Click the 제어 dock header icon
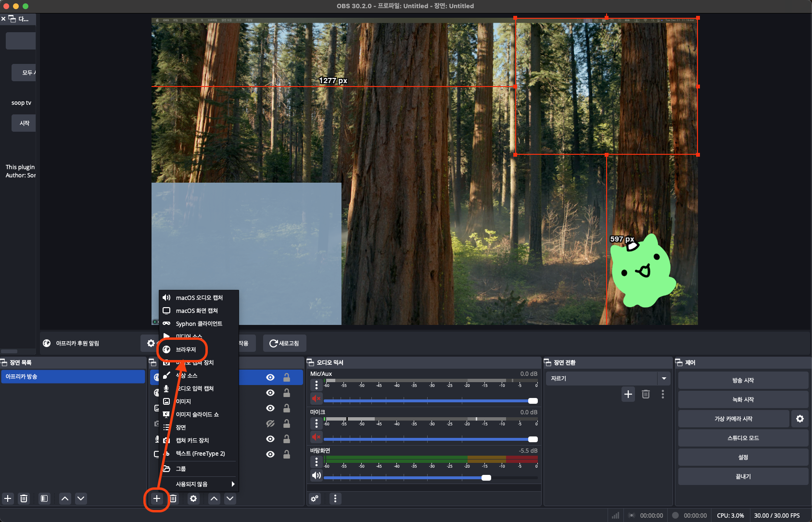Viewport: 812px width, 522px height. click(x=679, y=362)
